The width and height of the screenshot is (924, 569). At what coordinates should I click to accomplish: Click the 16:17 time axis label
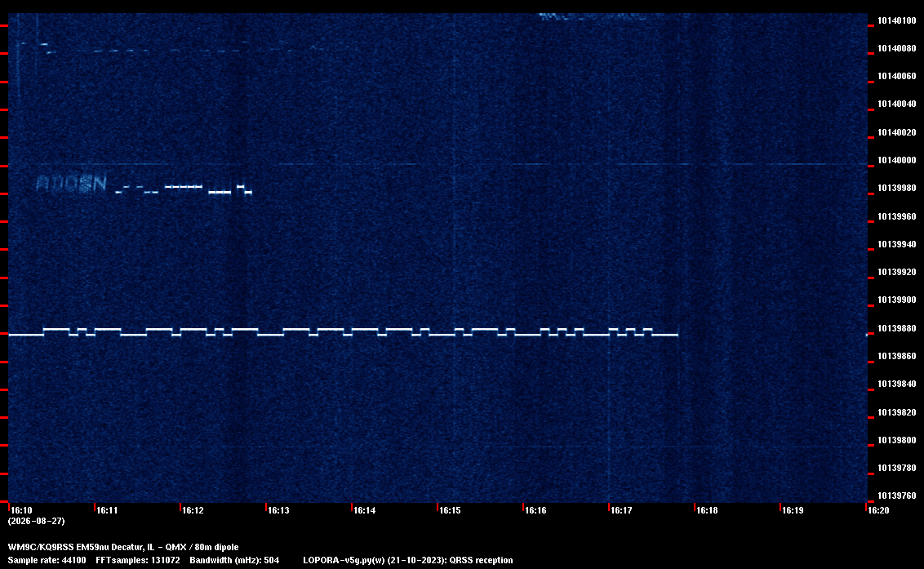pyautogui.click(x=621, y=510)
